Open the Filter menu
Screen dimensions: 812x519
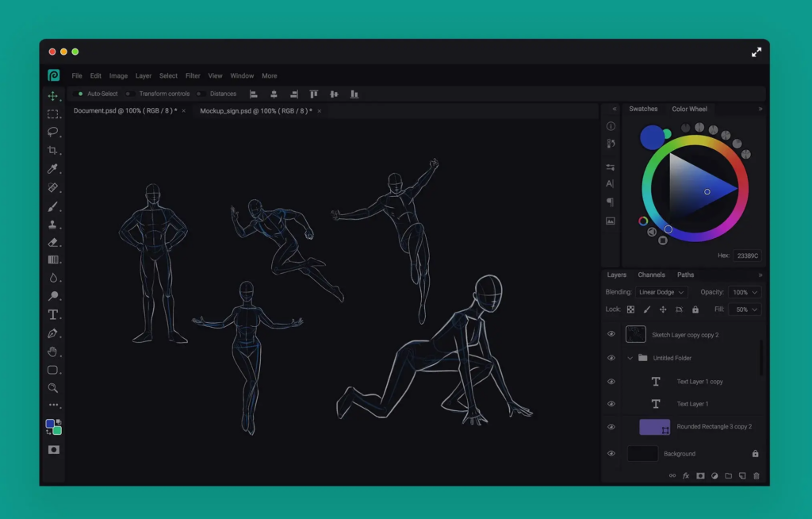coord(193,75)
